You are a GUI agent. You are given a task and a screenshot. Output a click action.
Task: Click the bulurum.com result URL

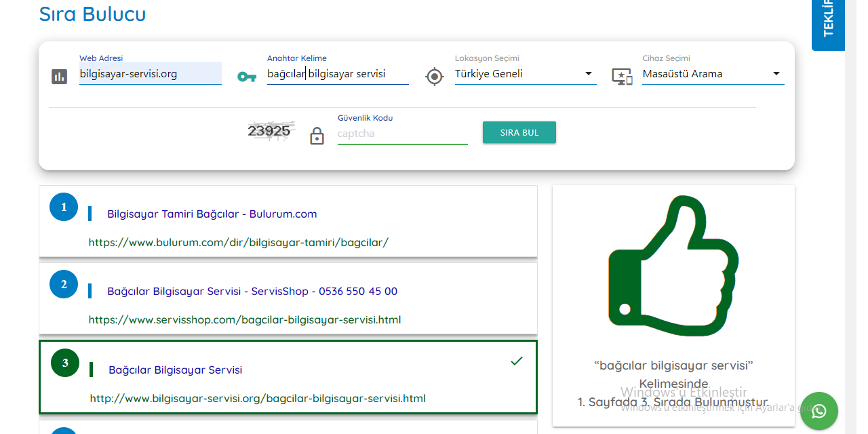[x=239, y=242]
